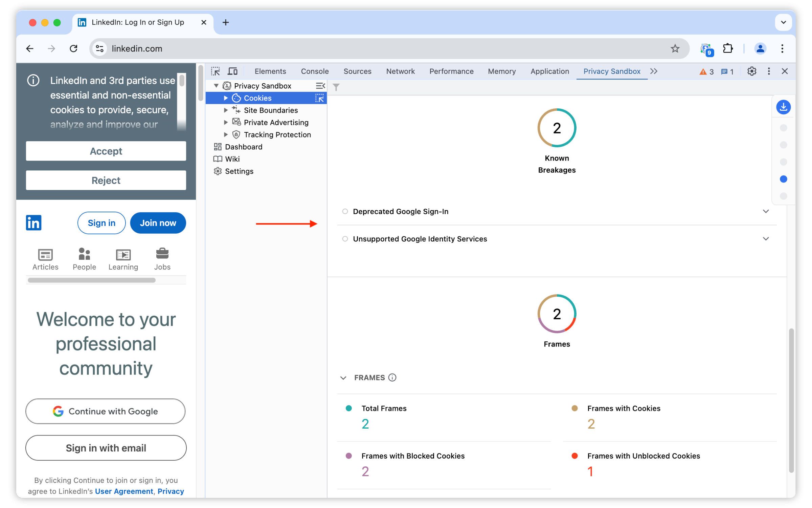Open the Memory tab

[x=502, y=71]
